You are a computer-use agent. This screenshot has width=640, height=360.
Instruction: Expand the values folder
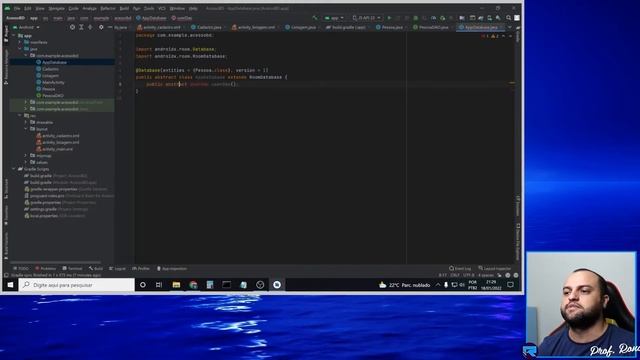coord(26,162)
